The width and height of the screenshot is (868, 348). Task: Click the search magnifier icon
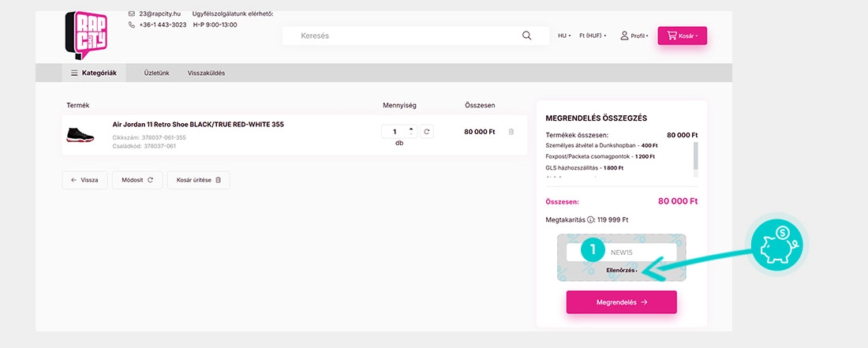point(526,36)
